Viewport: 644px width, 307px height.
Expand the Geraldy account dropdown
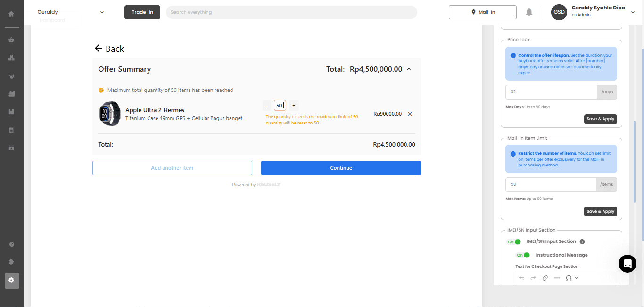pos(102,12)
